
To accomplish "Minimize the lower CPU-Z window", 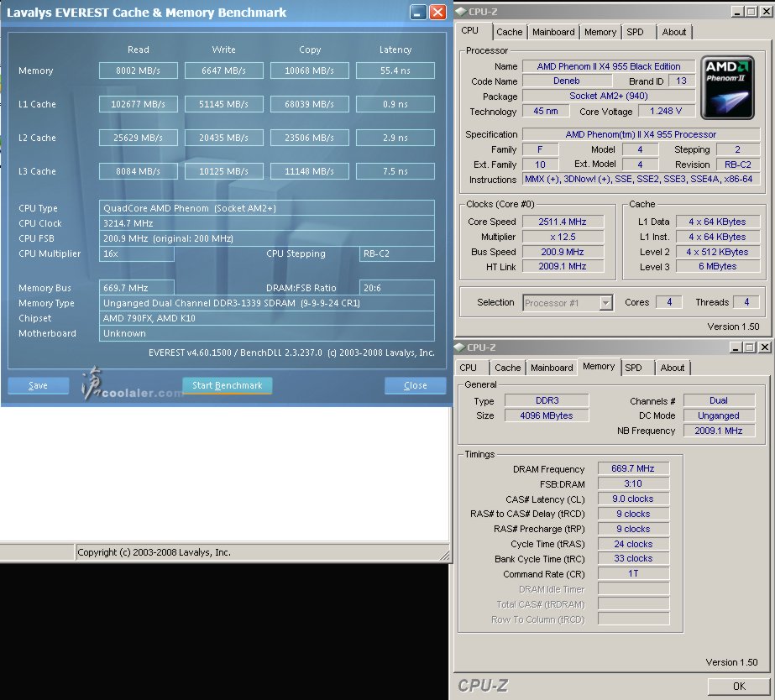I will [x=736, y=347].
